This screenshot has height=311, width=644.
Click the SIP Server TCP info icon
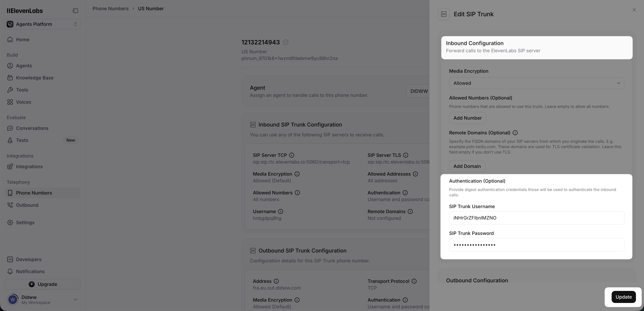(x=291, y=155)
